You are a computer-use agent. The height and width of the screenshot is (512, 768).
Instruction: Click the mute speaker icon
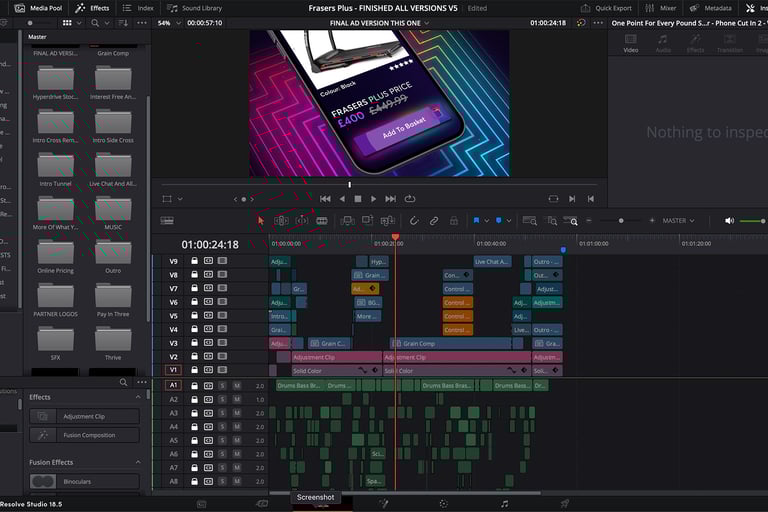(x=729, y=221)
